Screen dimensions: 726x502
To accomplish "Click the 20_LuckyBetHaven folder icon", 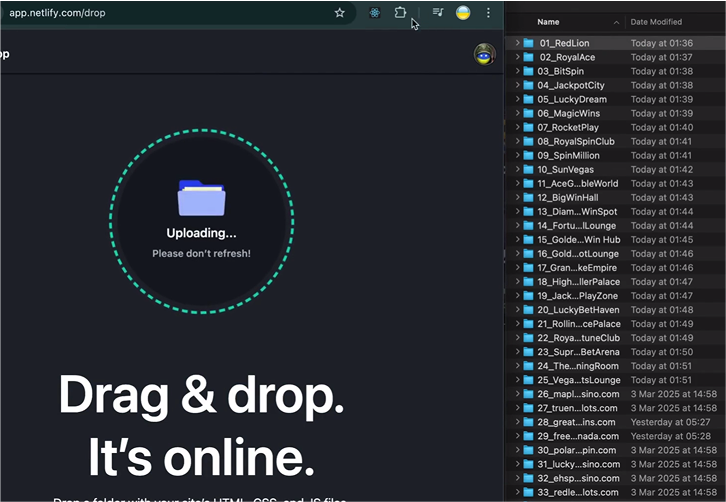I will coord(528,310).
